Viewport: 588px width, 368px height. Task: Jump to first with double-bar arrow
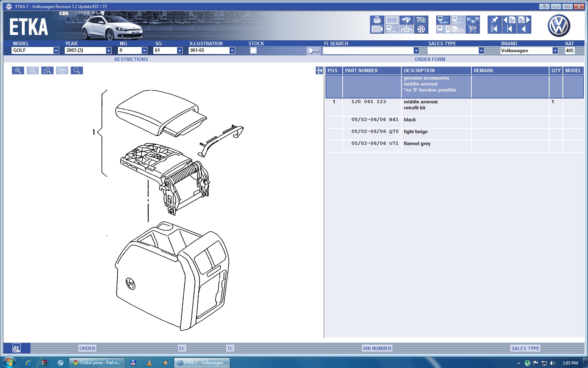pyautogui.click(x=495, y=29)
